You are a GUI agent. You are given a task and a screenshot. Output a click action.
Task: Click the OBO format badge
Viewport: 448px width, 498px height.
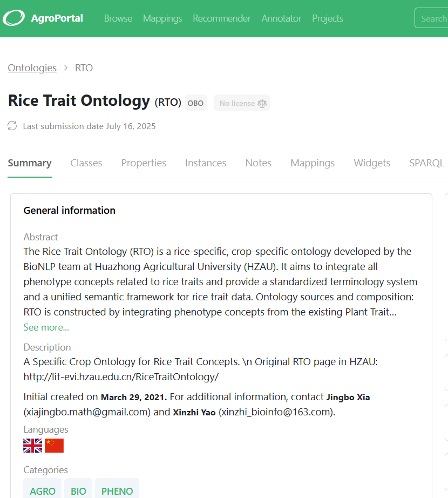coord(195,103)
